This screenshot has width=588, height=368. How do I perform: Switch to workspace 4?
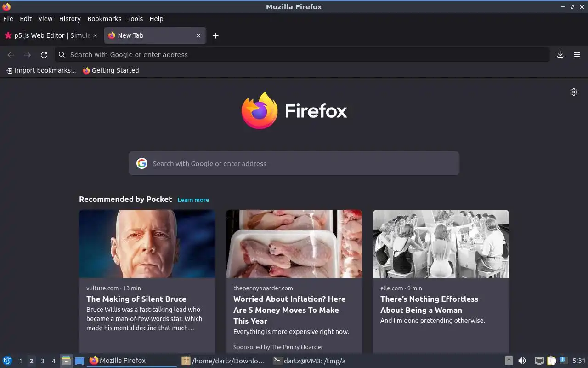(x=54, y=361)
